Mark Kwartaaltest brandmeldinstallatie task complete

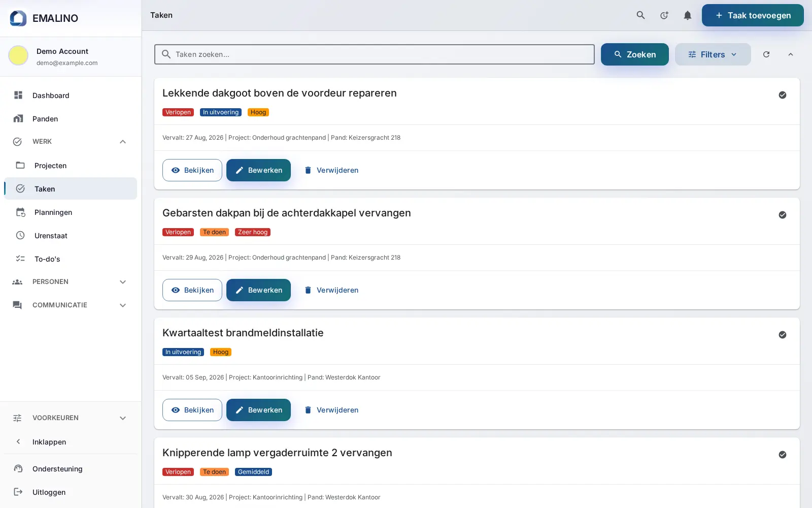pos(783,335)
